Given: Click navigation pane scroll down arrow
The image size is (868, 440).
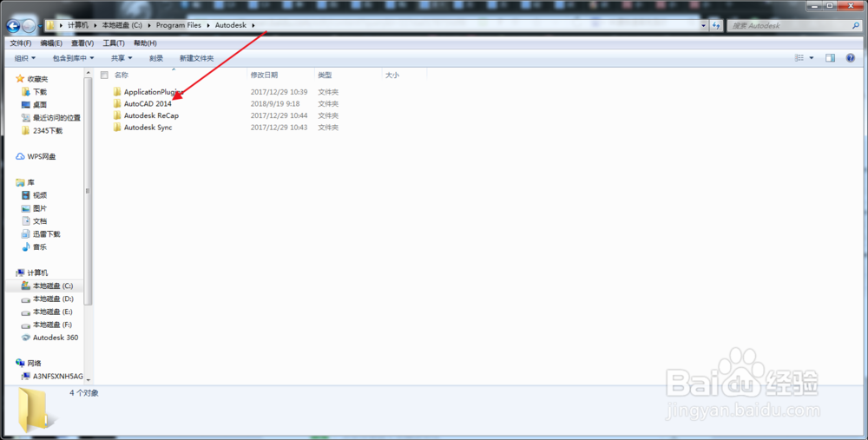Looking at the screenshot, I should [x=88, y=380].
